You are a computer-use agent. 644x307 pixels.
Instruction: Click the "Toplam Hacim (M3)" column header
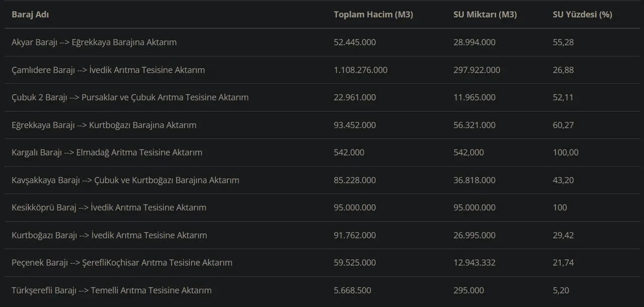(x=373, y=15)
